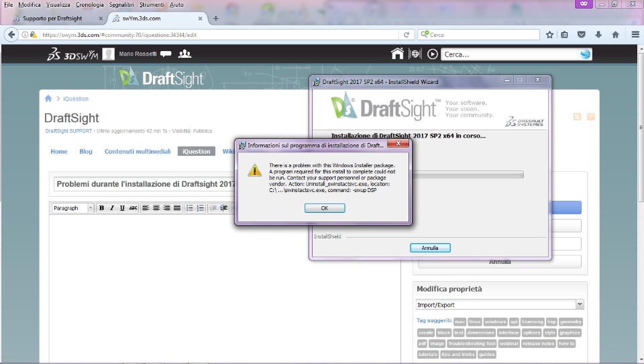The image size is (644, 364).
Task: Click the installer progress bar
Action: point(467,175)
